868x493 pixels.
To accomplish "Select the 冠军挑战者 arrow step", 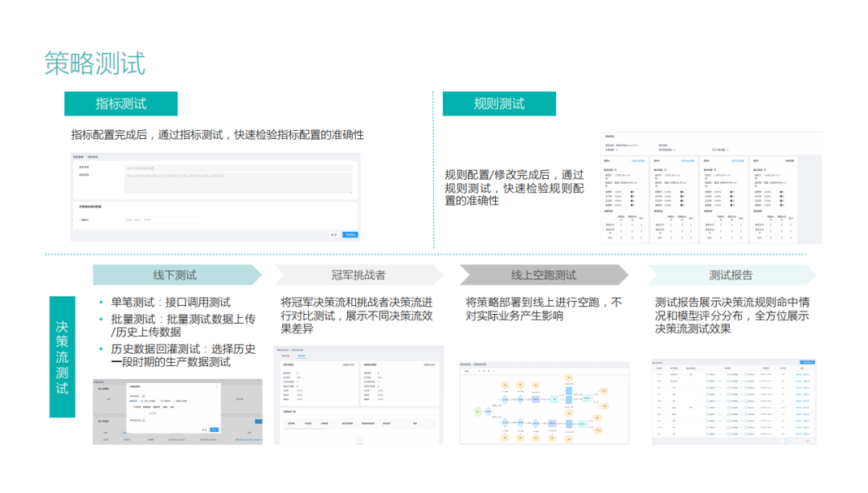I will (358, 275).
